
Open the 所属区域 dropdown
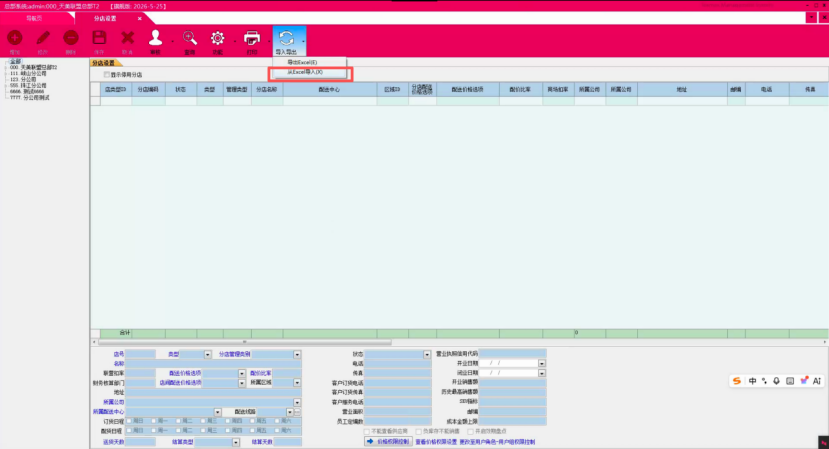click(297, 382)
